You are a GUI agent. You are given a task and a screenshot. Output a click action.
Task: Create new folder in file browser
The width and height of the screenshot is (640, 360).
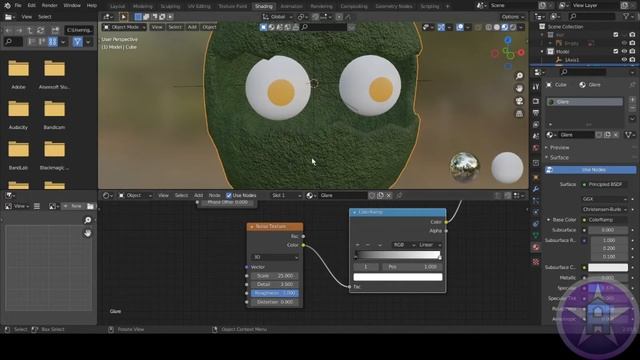(x=55, y=30)
